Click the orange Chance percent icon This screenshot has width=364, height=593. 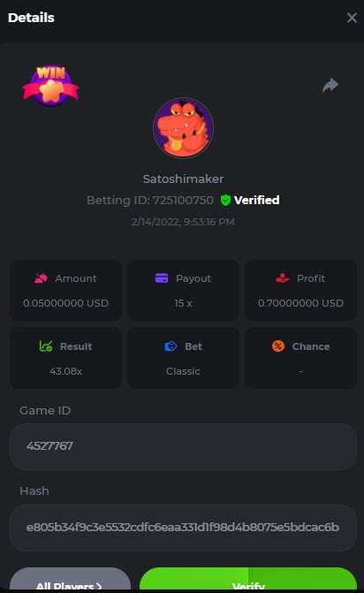point(277,346)
